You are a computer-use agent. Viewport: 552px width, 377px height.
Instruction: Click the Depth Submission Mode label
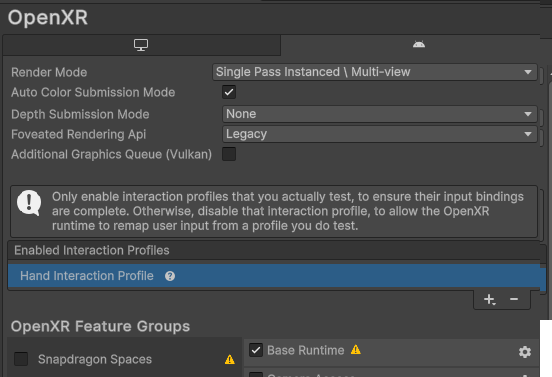(x=80, y=114)
